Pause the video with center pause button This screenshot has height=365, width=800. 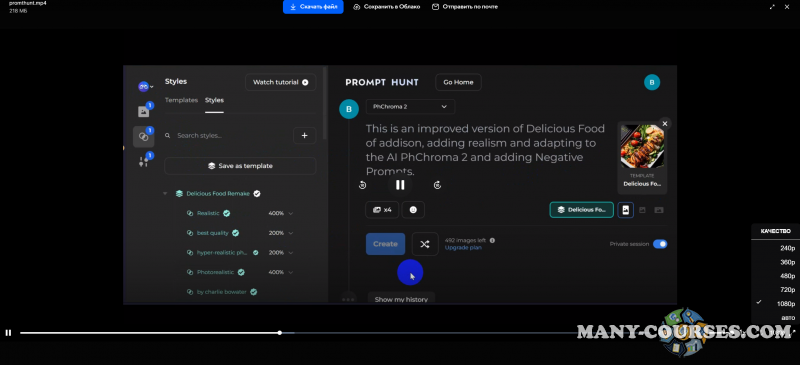click(x=400, y=185)
